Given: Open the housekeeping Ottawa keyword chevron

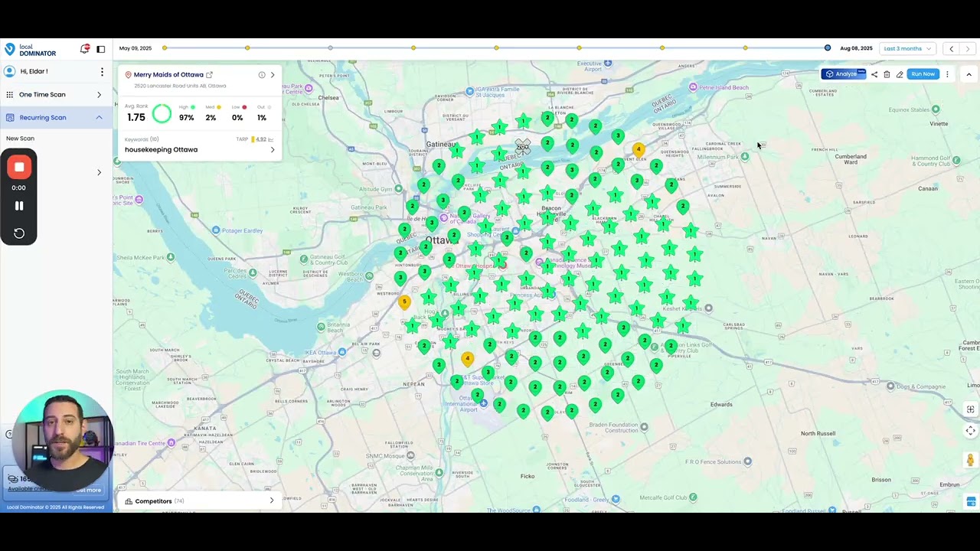Looking at the screenshot, I should (273, 150).
